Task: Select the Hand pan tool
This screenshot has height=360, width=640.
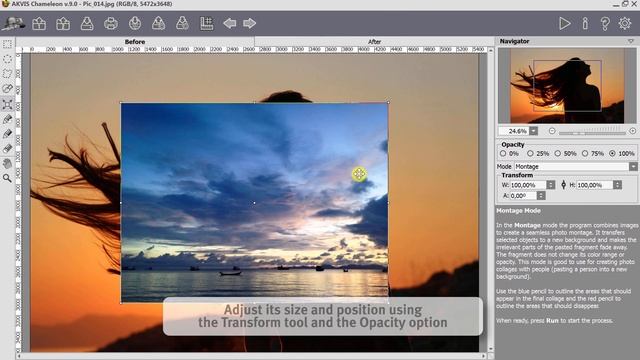Action: 7,164
